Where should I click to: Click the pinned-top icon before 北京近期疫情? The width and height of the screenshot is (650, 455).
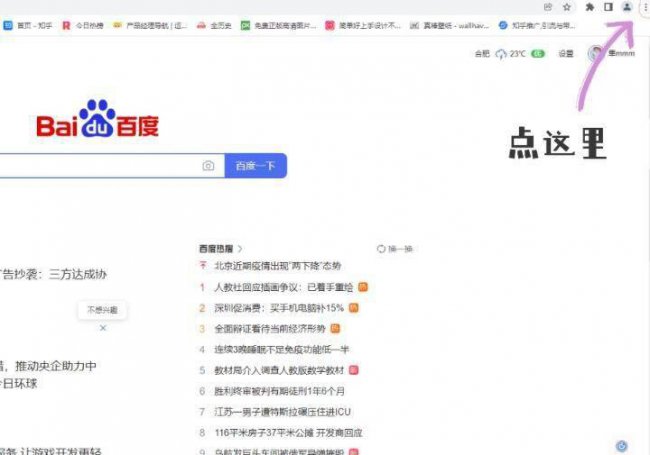pos(203,265)
